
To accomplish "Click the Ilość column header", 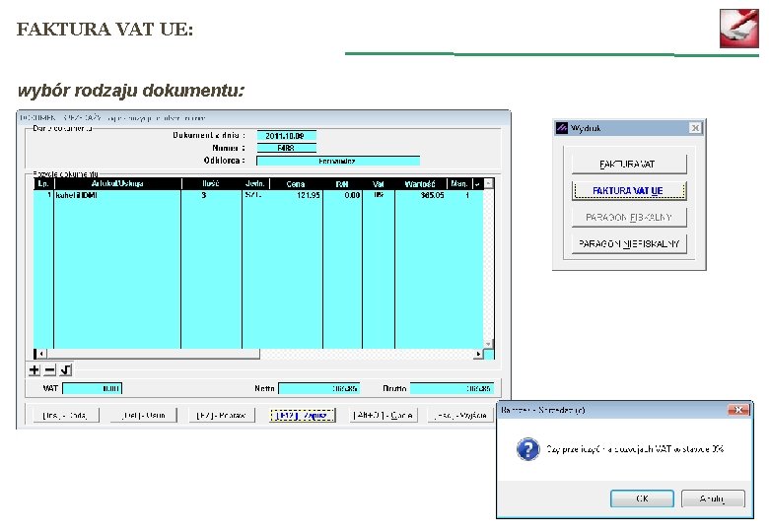I will pyautogui.click(x=211, y=183).
